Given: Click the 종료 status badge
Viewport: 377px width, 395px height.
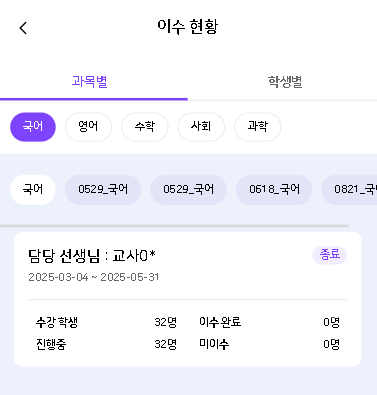Looking at the screenshot, I should 330,255.
